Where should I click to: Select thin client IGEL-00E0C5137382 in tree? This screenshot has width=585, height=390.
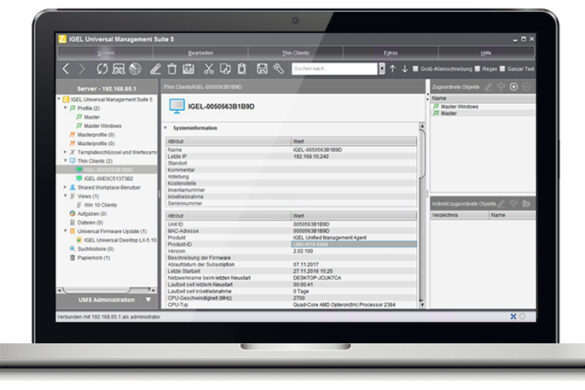pos(109,178)
